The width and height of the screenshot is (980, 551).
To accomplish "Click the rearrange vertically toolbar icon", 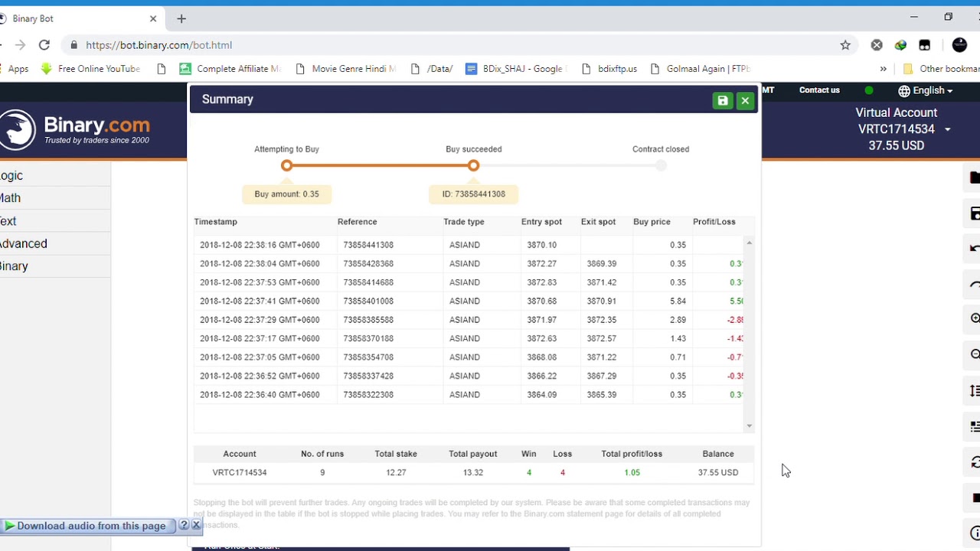I will click(x=975, y=391).
